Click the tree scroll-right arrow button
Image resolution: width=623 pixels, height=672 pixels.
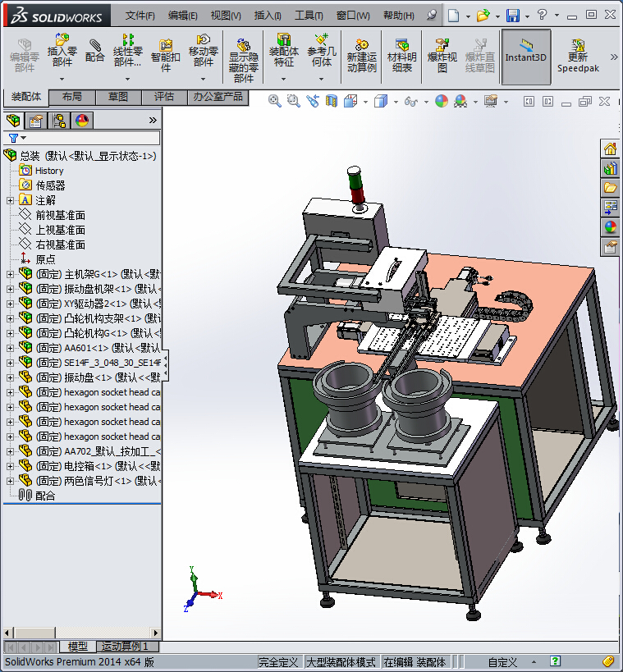click(156, 633)
